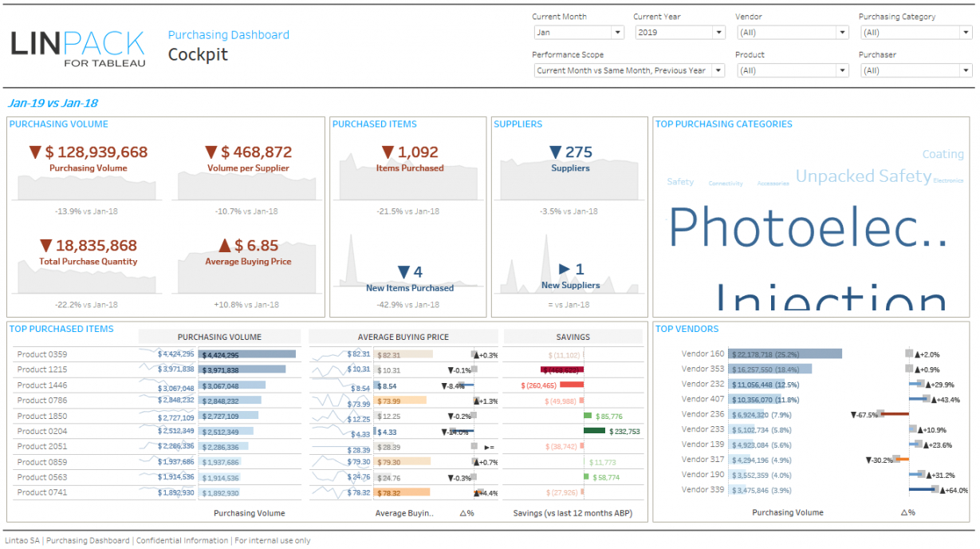Click the down triangle beside 1,092 Items Purchased

click(388, 152)
